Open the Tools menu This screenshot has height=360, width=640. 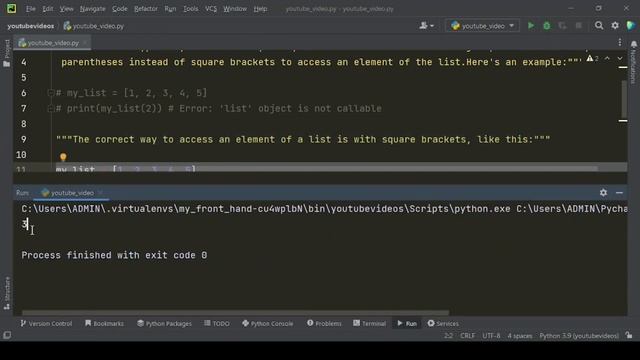tap(190, 9)
